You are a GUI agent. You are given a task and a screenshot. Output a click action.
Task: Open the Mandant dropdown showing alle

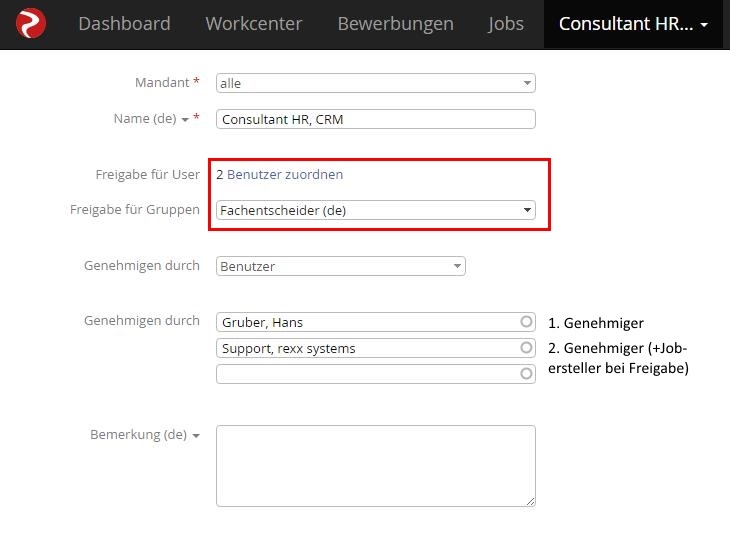(376, 83)
